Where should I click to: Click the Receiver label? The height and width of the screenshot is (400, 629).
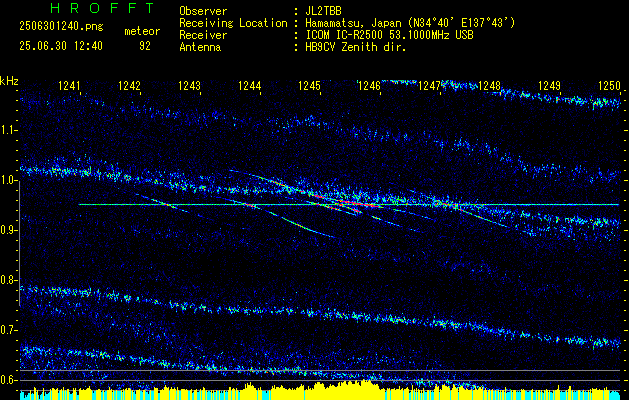[203, 35]
